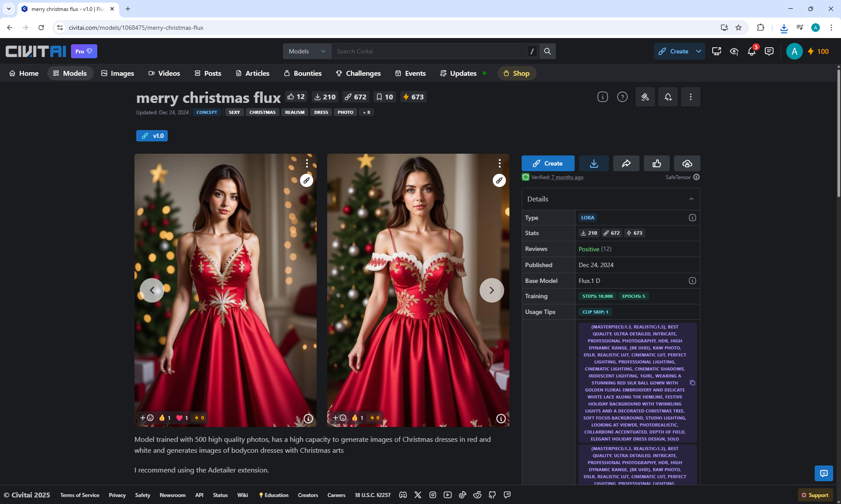Open the chat messages icon in header

[769, 51]
